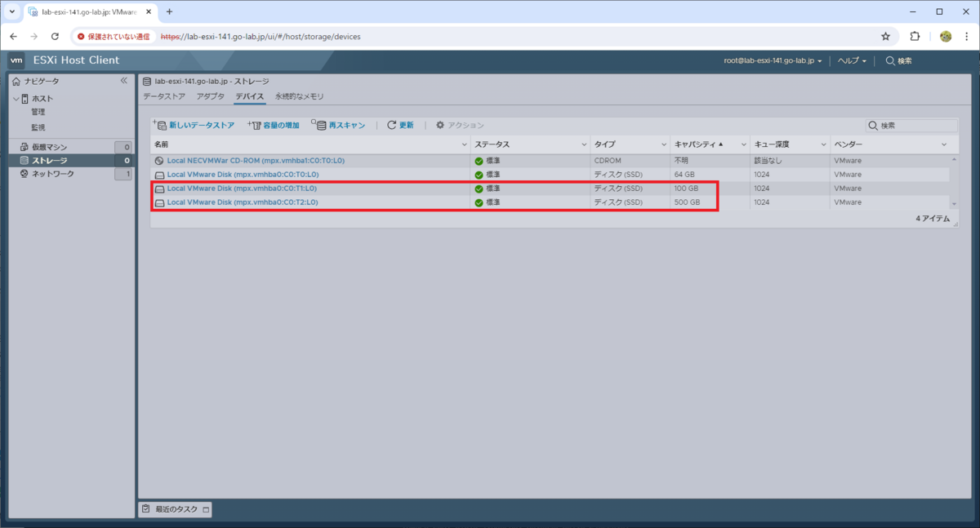Click the アクション gear icon
This screenshot has width=980, height=528.
click(440, 125)
